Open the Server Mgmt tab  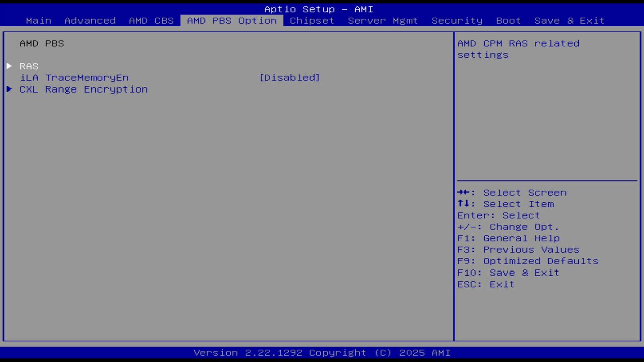click(x=383, y=21)
